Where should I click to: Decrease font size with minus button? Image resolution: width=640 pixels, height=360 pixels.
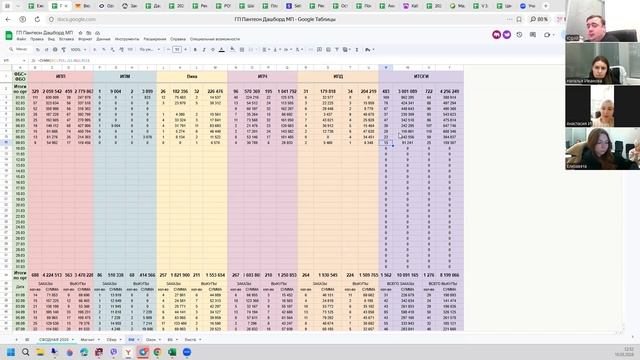coord(168,49)
